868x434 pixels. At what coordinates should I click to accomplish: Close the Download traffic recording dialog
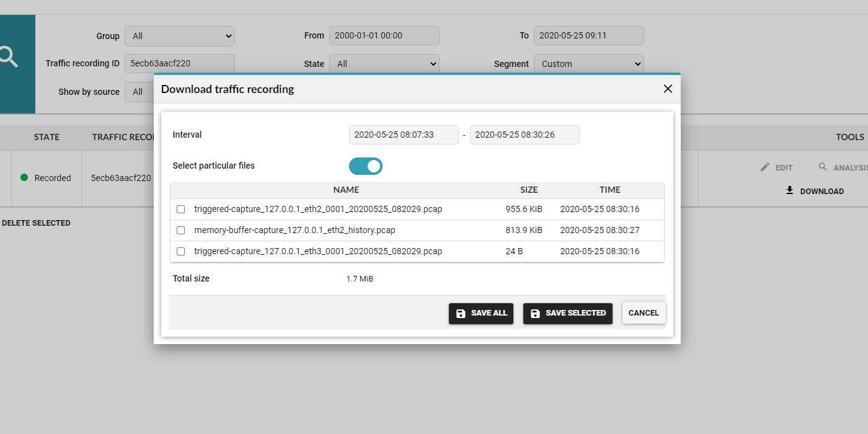click(668, 89)
